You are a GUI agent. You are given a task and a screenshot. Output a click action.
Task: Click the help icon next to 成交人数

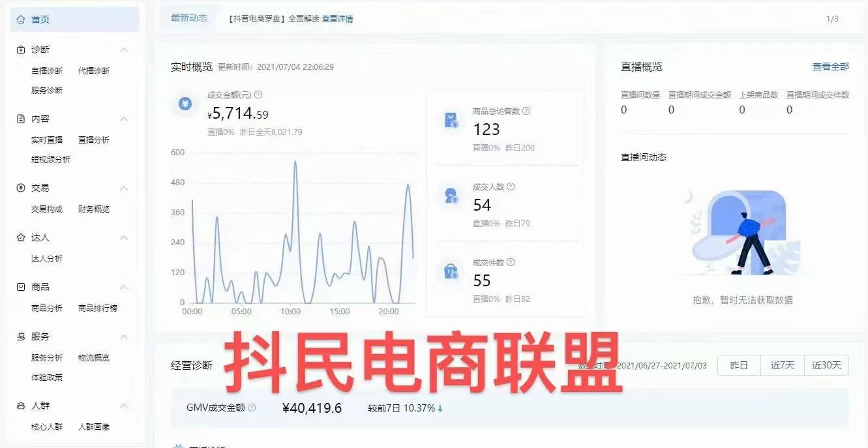[511, 187]
